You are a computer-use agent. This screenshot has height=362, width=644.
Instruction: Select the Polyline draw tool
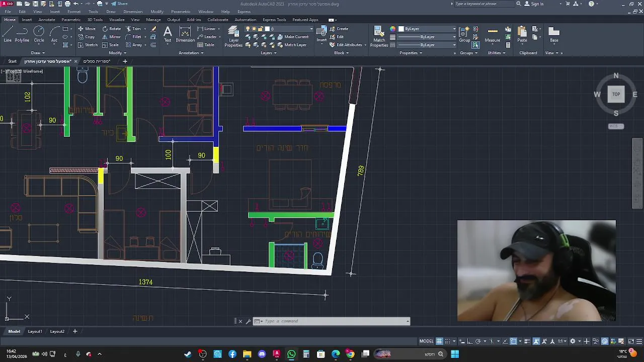(x=22, y=34)
